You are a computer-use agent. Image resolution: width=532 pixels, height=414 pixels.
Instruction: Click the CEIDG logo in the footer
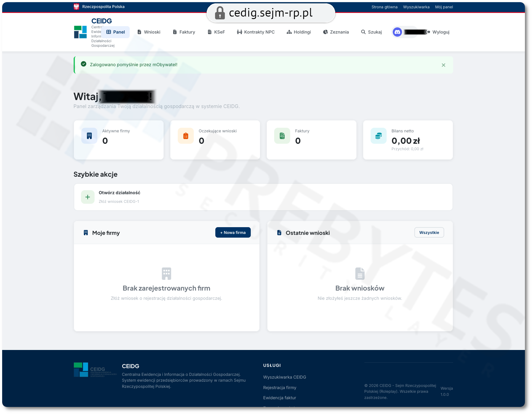pyautogui.click(x=95, y=370)
